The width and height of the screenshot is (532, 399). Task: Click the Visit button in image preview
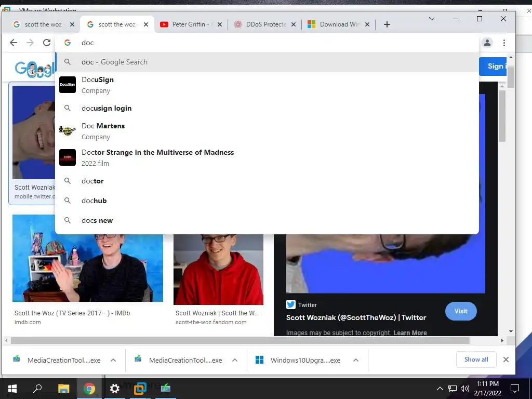[461, 311]
